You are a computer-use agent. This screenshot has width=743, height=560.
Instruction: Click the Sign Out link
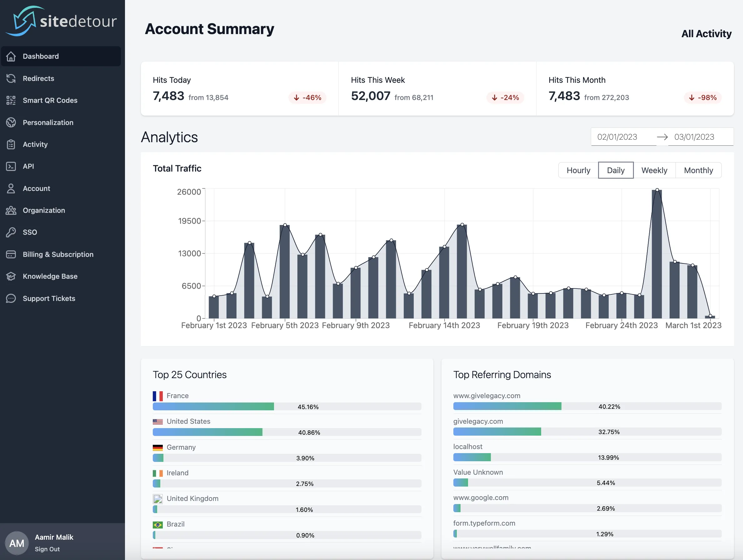point(47,549)
